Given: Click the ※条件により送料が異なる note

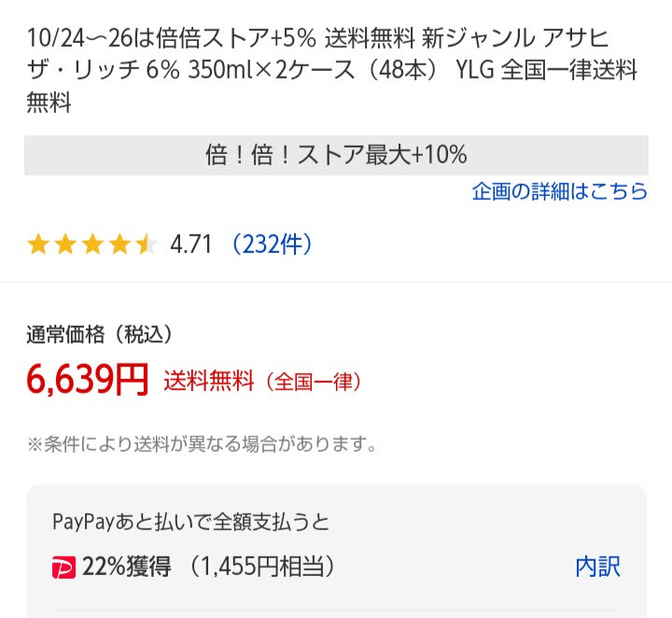Looking at the screenshot, I should point(202,444).
